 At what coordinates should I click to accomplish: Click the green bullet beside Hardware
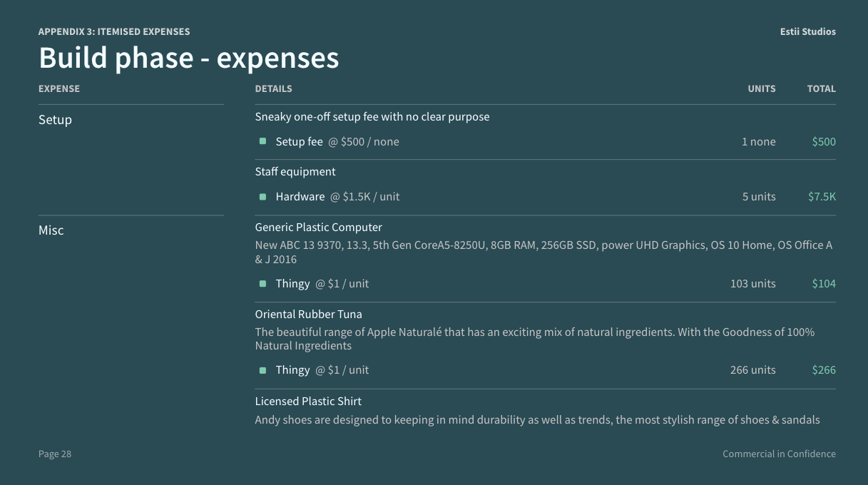tap(262, 197)
